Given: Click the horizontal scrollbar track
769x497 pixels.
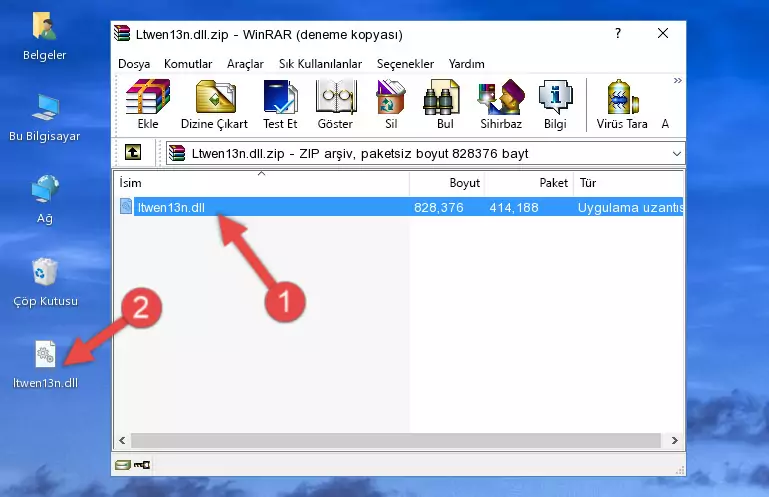Looking at the screenshot, I should pyautogui.click(x=396, y=441).
